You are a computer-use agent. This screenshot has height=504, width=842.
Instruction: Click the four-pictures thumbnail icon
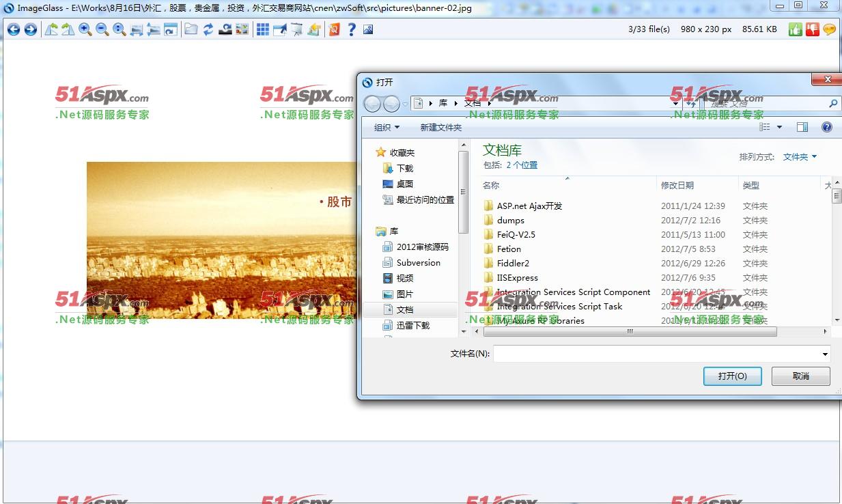242,29
